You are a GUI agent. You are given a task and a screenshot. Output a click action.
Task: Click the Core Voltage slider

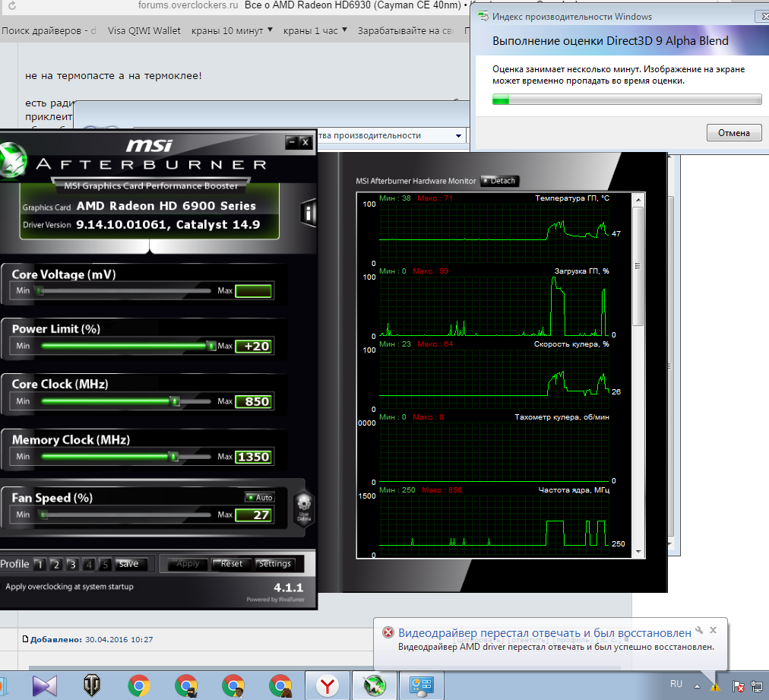point(125,291)
